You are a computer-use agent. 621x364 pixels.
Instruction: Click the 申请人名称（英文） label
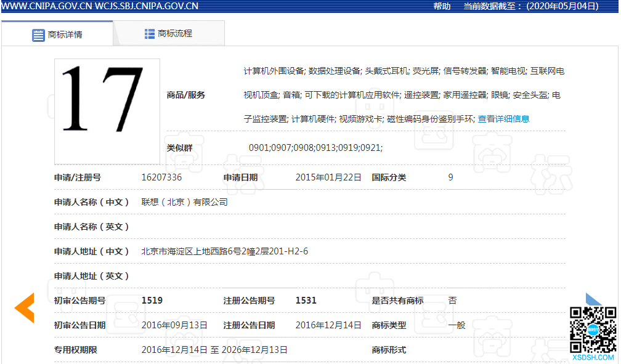point(91,227)
